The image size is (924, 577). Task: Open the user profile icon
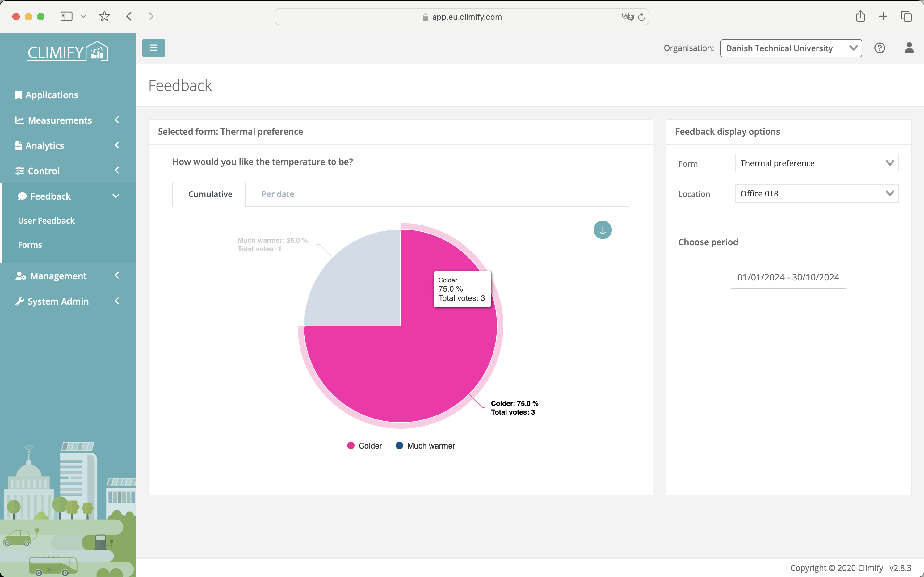click(909, 48)
